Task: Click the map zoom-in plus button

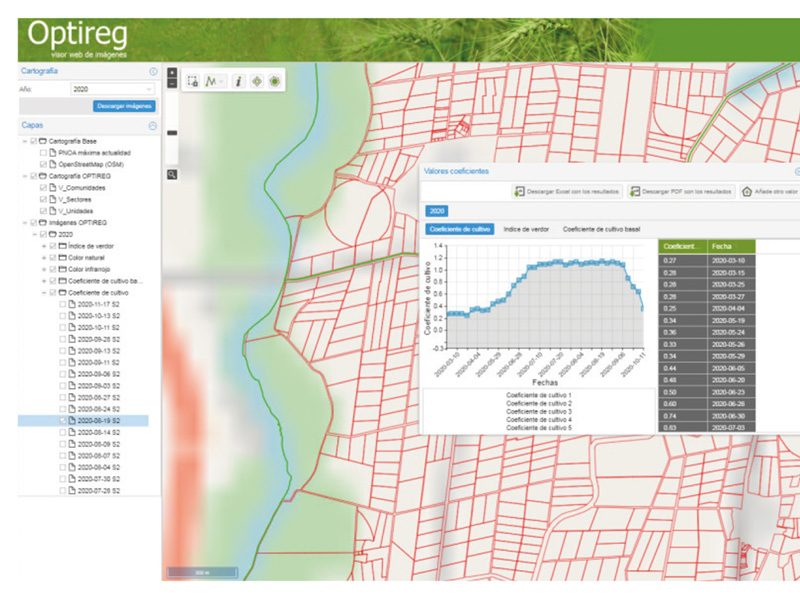Action: click(x=172, y=73)
